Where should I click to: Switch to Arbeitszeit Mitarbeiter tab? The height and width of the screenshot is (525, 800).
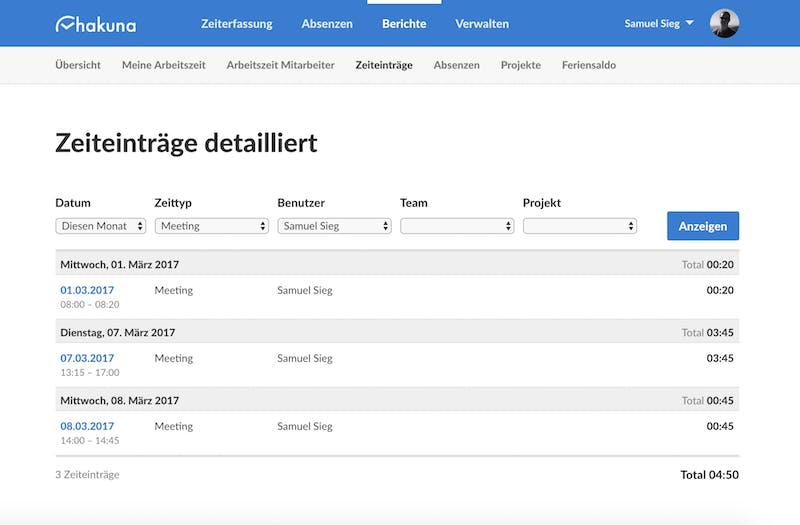point(281,65)
